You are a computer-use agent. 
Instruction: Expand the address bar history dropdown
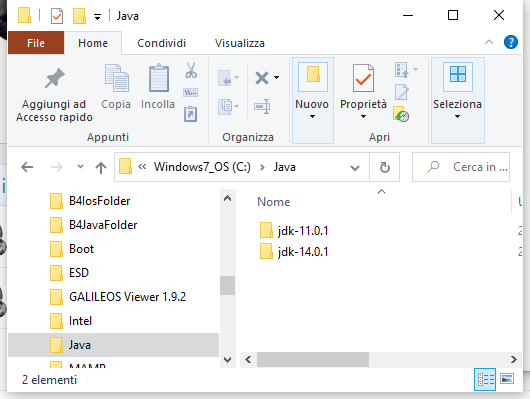click(x=355, y=168)
